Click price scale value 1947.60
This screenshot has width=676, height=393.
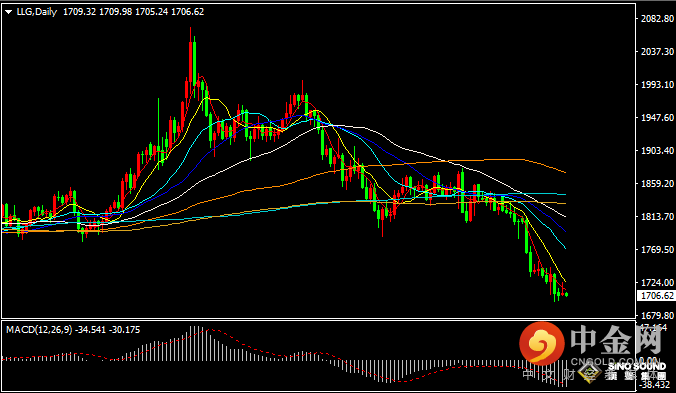[x=657, y=118]
